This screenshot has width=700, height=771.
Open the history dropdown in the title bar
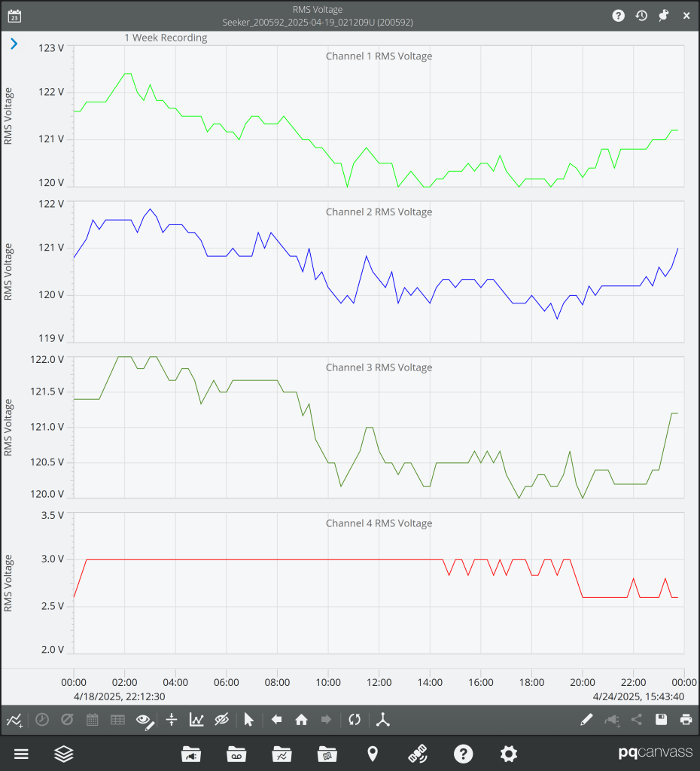641,15
